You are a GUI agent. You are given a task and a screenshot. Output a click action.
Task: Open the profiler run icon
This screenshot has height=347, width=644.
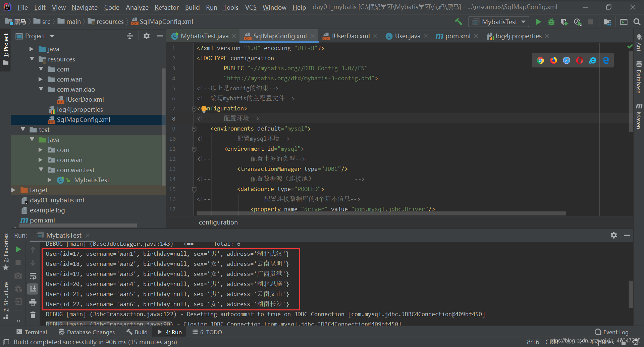tap(578, 22)
